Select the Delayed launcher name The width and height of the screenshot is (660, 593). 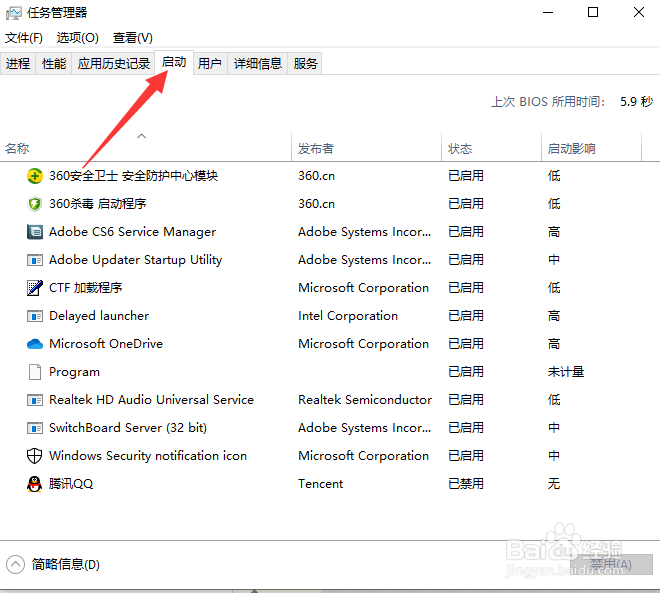tap(99, 316)
